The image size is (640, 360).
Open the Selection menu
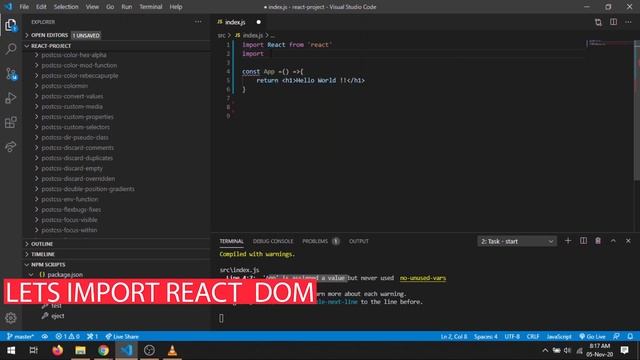coord(66,7)
